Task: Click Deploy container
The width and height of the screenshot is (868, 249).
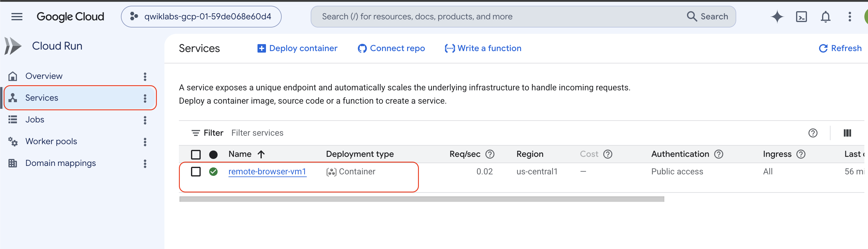Action: click(297, 49)
